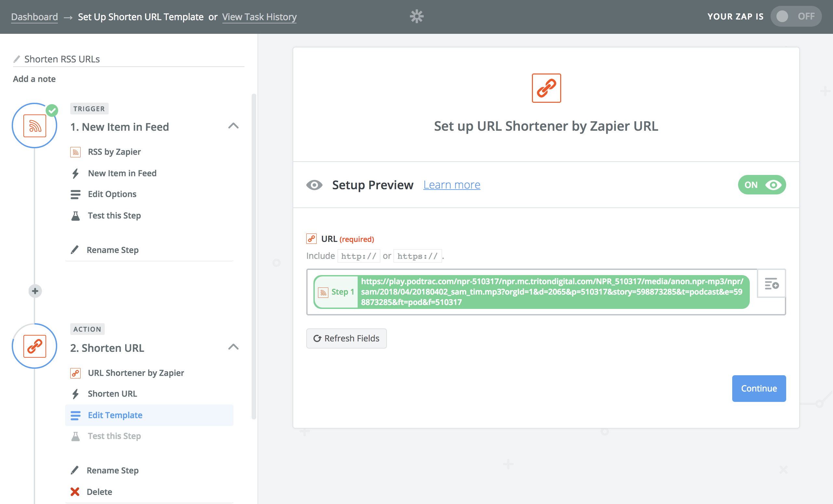Click the eye visibility icon for Setup Preview
This screenshot has width=833, height=504.
(x=315, y=184)
